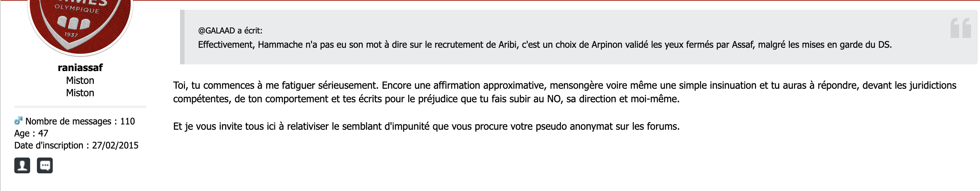Click the sentence starting "Et je vous invite"
This screenshot has height=191, width=980.
[x=426, y=126]
